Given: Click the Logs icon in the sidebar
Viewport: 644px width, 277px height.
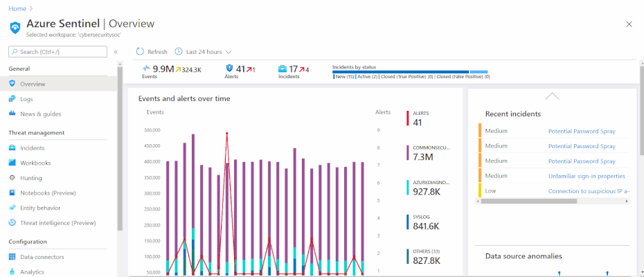Looking at the screenshot, I should pos(12,99).
